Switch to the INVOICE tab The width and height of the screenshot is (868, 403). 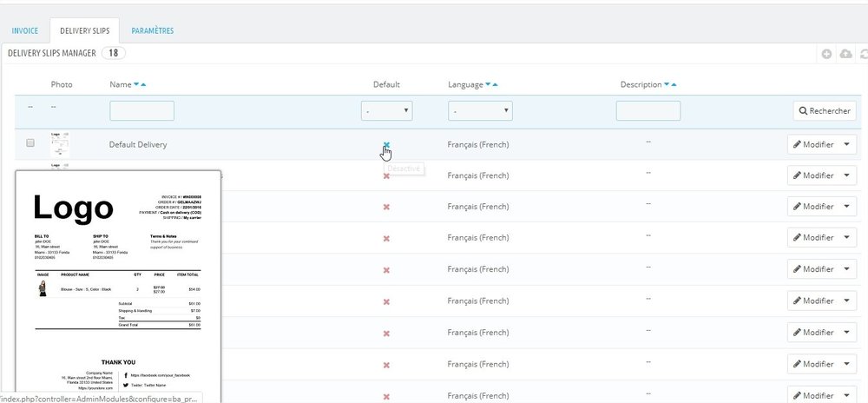25,30
